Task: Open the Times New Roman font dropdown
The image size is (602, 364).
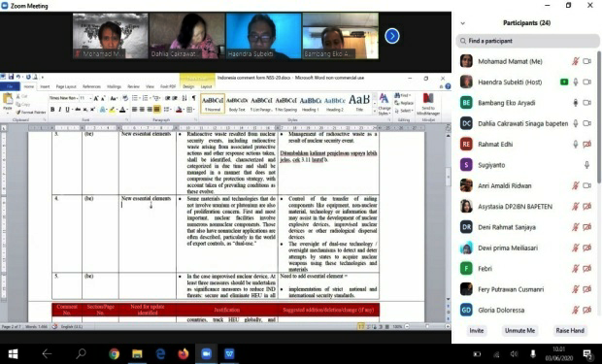Action: click(x=63, y=98)
